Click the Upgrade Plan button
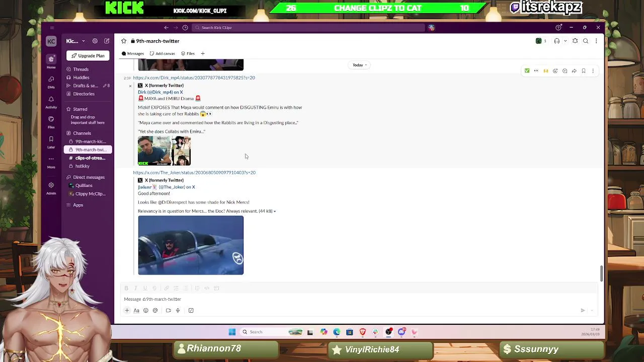This screenshot has width=644, height=362. click(x=88, y=56)
